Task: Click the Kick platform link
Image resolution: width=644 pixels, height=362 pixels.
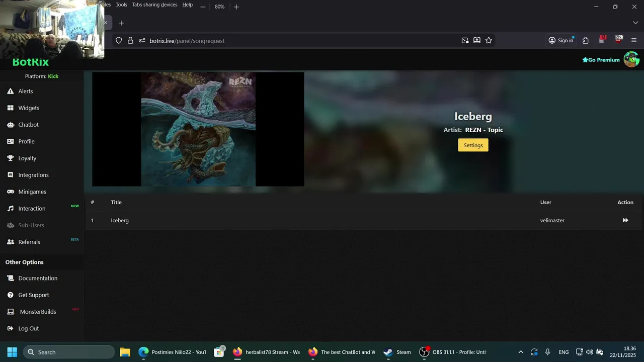Action: coord(53,76)
